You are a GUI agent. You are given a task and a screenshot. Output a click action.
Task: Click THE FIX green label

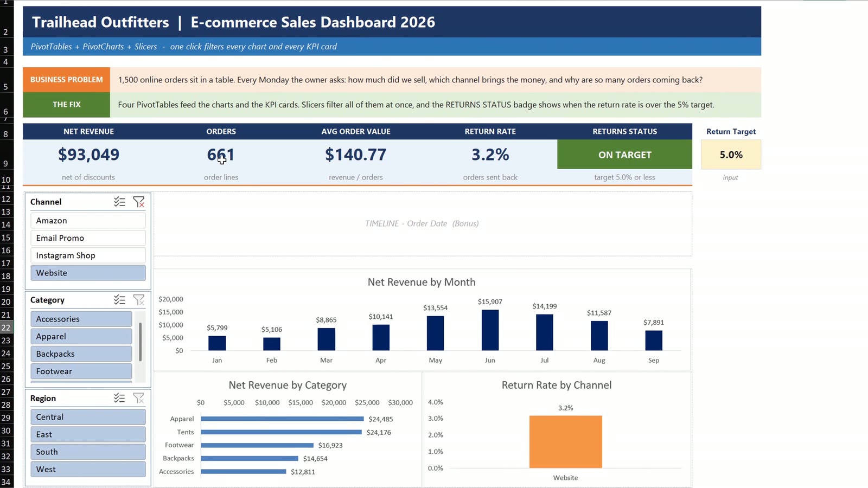(x=66, y=105)
